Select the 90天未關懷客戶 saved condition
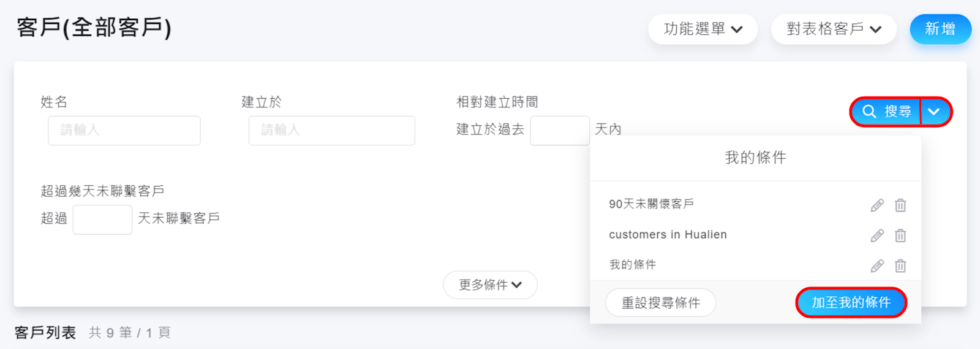The image size is (980, 349). pyautogui.click(x=651, y=204)
